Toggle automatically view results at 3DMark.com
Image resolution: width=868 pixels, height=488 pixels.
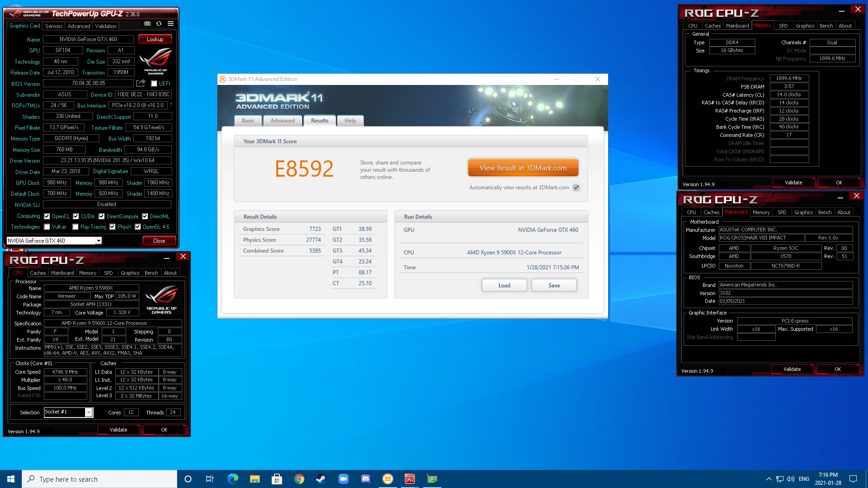tap(576, 188)
